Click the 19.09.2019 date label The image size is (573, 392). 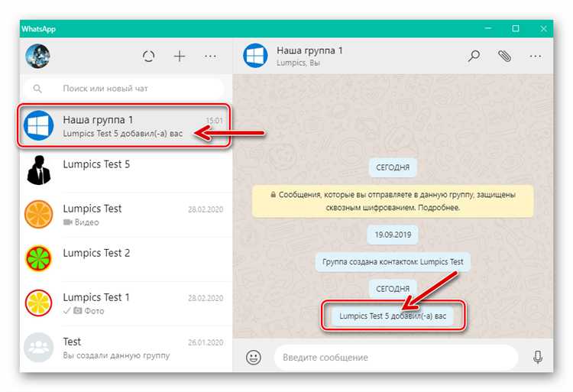point(393,235)
